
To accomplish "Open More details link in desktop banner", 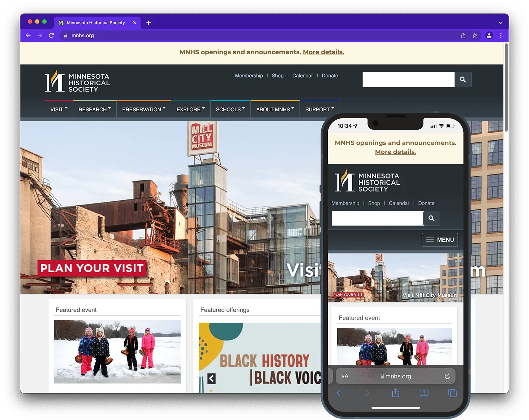I will point(323,52).
